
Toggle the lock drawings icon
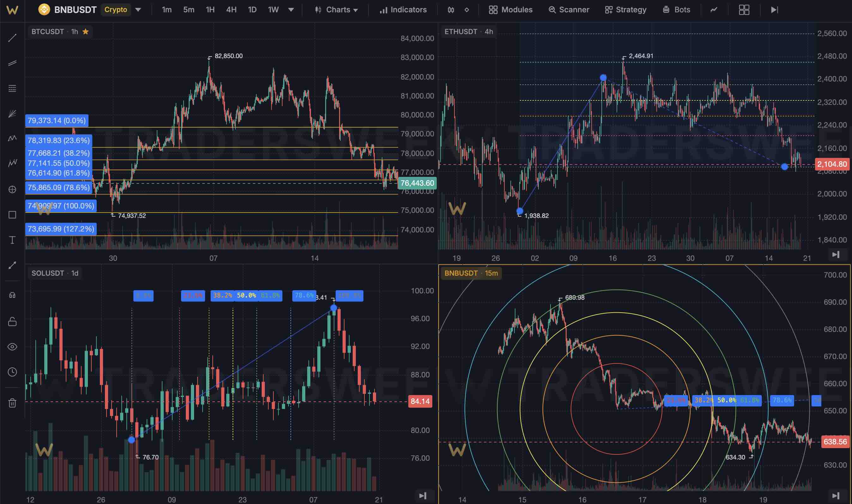pyautogui.click(x=12, y=321)
